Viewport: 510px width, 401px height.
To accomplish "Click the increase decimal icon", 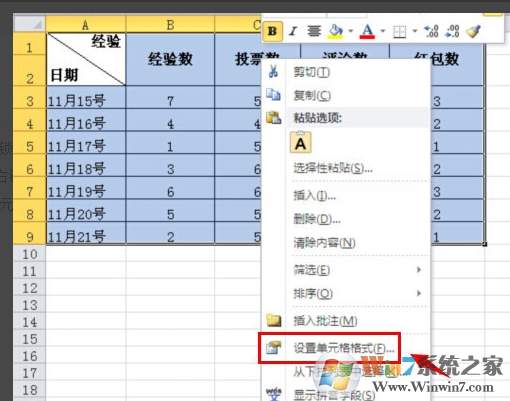I will coord(431,32).
